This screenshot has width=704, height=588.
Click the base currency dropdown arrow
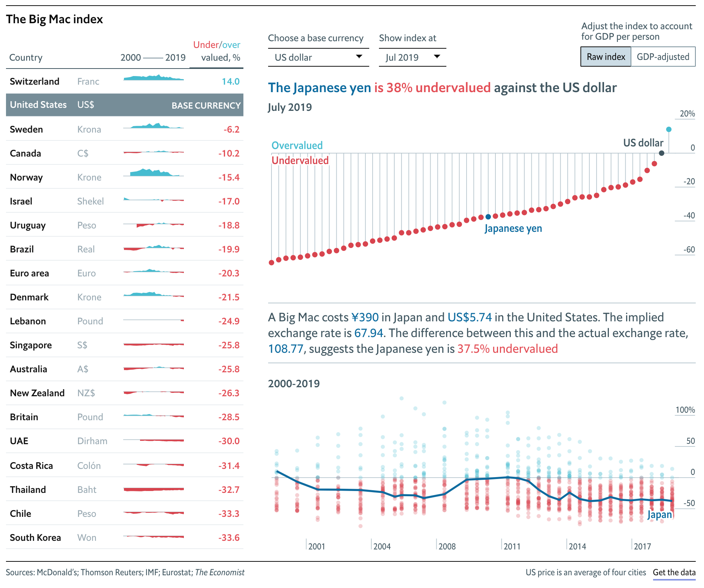tap(359, 57)
